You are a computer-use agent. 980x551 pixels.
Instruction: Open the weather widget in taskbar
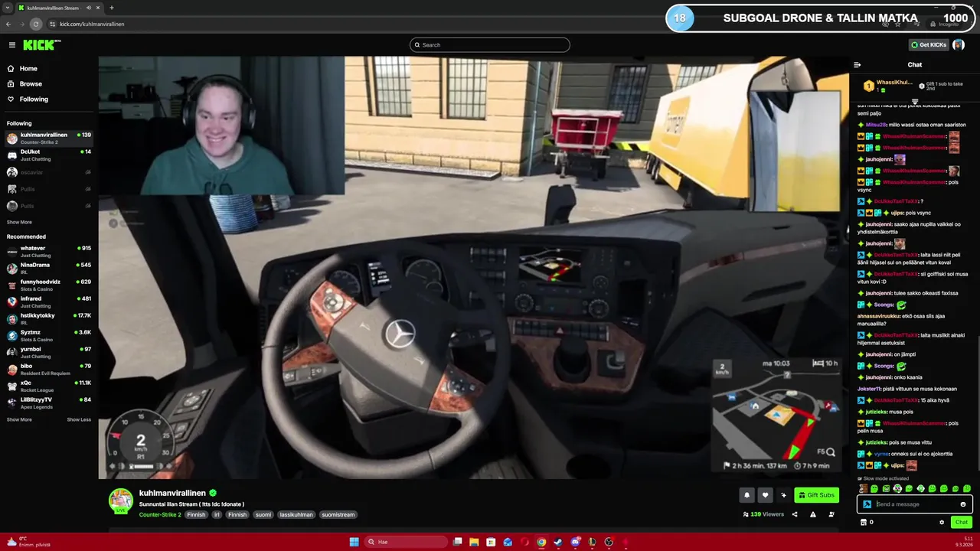tap(29, 542)
